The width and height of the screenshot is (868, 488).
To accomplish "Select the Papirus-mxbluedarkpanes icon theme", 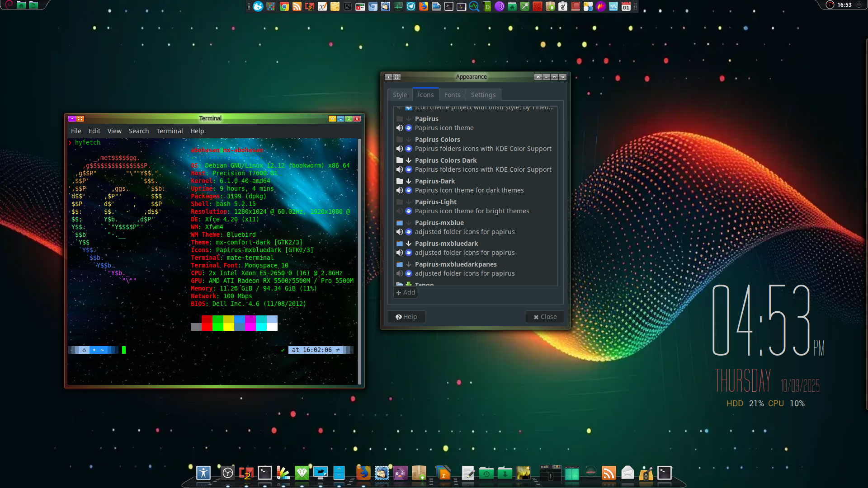I will pos(456,264).
